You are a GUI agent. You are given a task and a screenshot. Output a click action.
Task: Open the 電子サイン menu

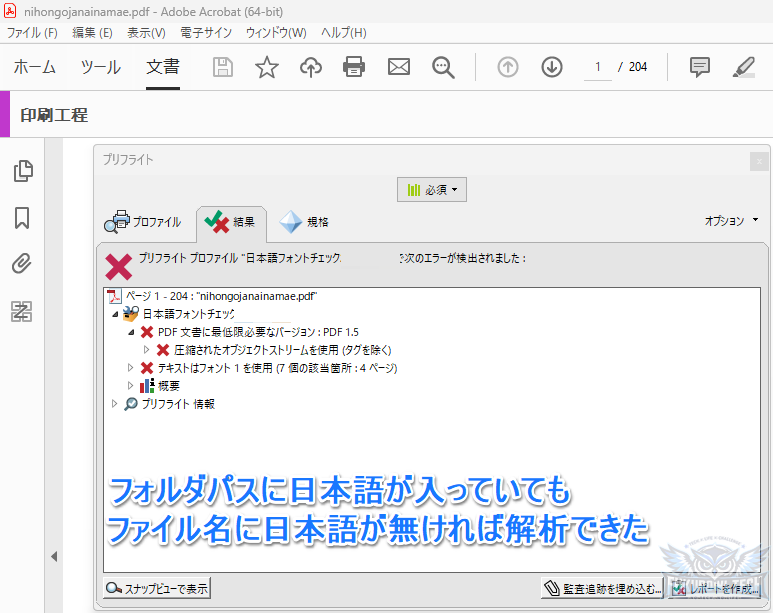[x=206, y=33]
